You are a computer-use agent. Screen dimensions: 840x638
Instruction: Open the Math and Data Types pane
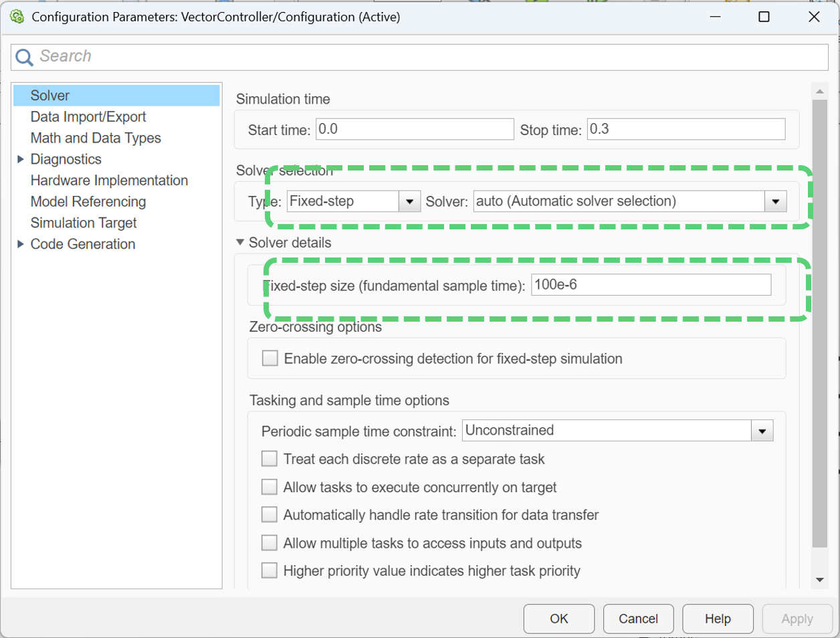[x=96, y=138]
